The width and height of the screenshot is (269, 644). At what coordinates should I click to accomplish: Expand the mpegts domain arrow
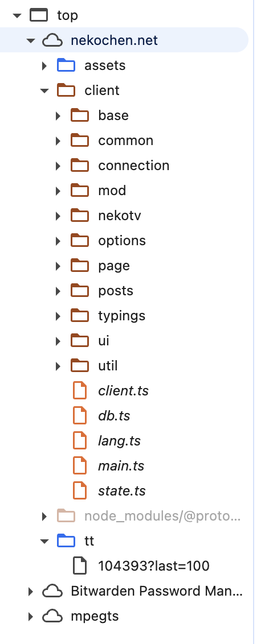[30, 616]
